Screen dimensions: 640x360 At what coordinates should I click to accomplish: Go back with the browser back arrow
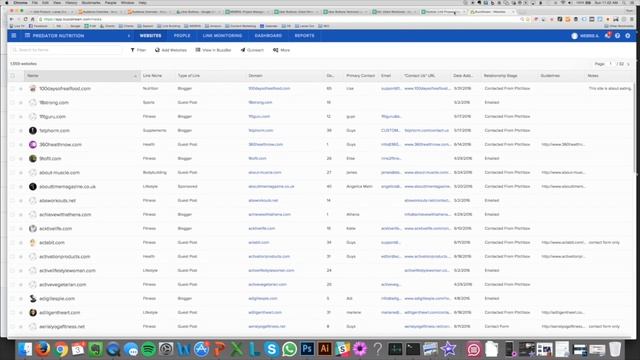[x=11, y=19]
